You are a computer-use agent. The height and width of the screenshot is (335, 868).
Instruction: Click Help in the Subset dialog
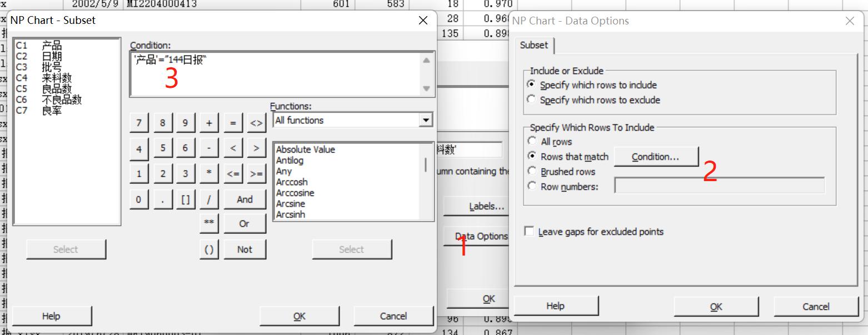(51, 316)
